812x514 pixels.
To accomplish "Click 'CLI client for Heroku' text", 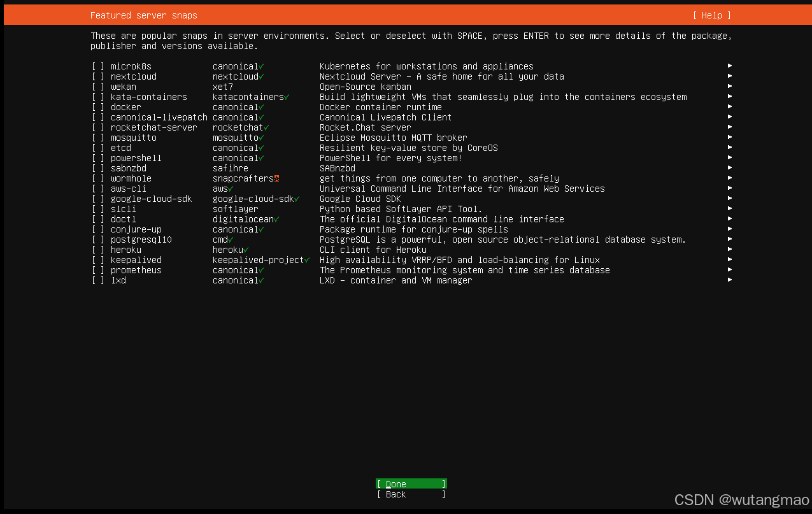I will [x=373, y=250].
